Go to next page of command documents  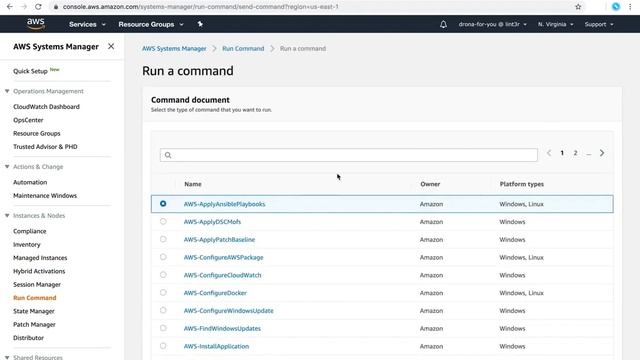tap(602, 153)
